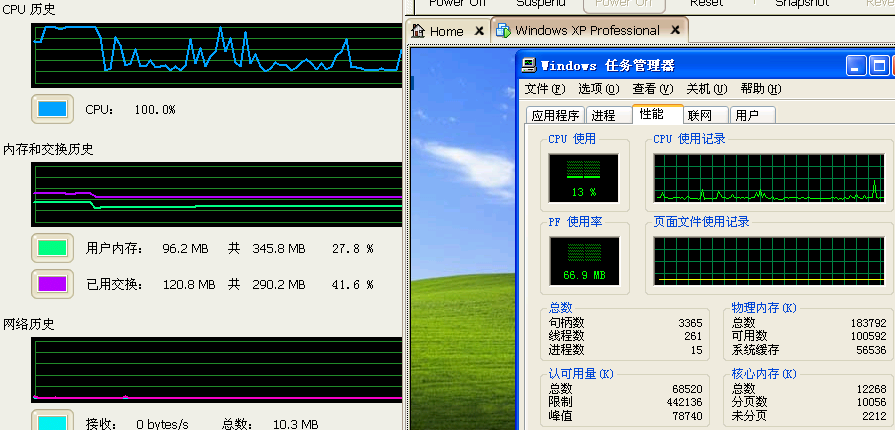
Task: Click the 0 bytes/s receive rate
Action: pos(162,424)
